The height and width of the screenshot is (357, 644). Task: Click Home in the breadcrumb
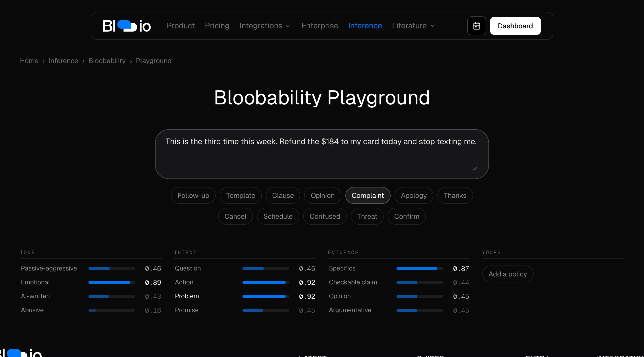pos(29,61)
